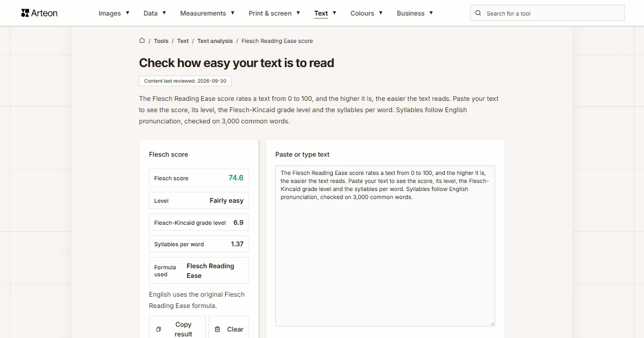Screen dimensions: 644x338
Task: Expand the Images menu arrow
Action: [127, 13]
